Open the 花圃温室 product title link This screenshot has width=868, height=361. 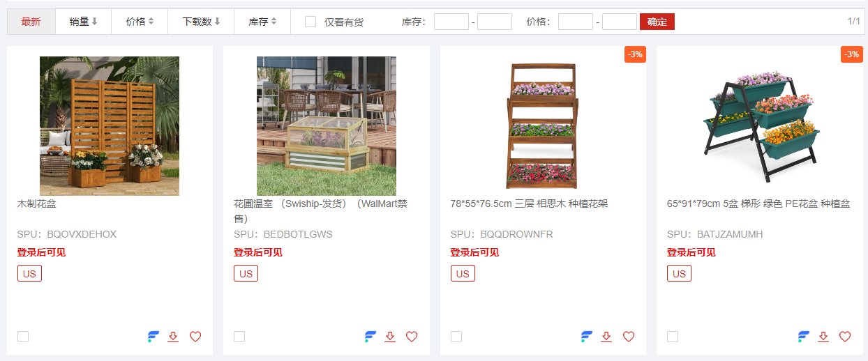coord(321,211)
